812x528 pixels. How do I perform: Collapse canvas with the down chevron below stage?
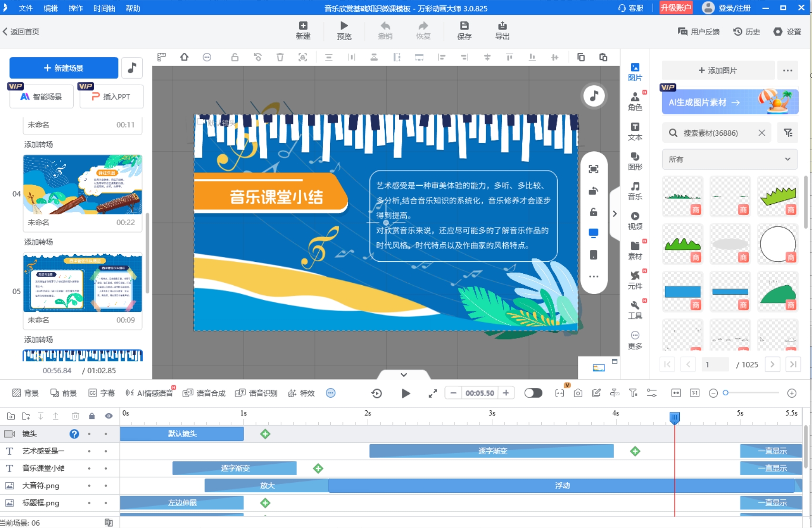[403, 375]
